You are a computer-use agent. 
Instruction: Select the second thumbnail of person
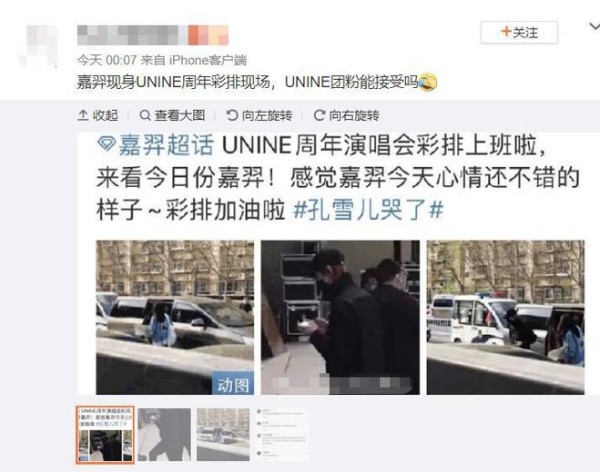tap(164, 434)
